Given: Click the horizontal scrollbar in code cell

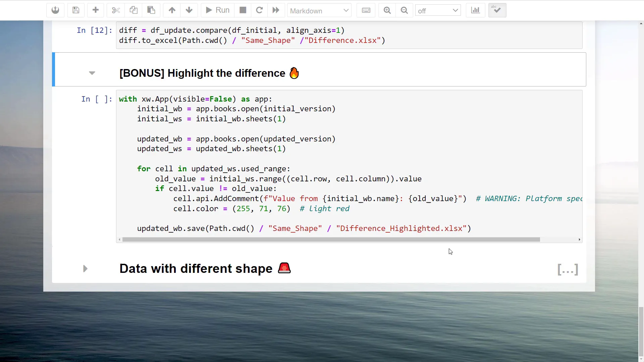Looking at the screenshot, I should click(331, 240).
